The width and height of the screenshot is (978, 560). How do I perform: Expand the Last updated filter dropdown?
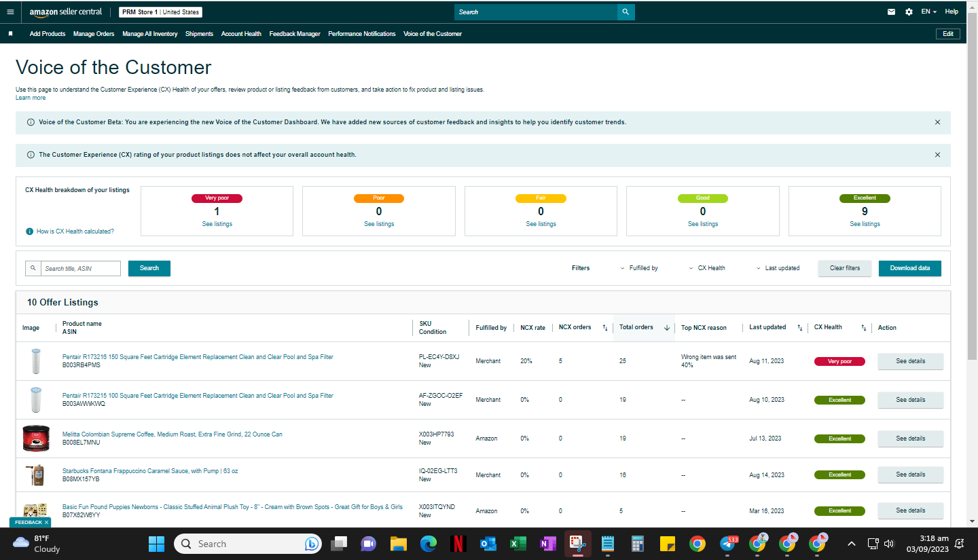point(778,268)
